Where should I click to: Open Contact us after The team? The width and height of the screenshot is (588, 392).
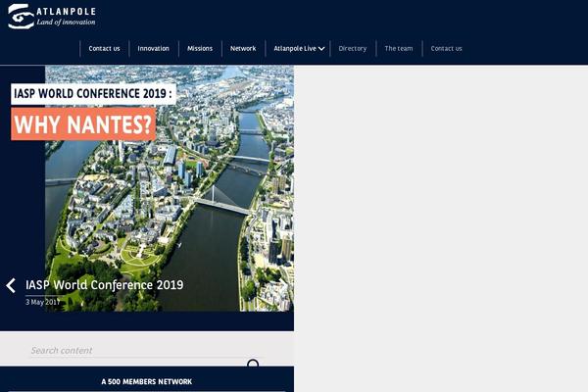pos(446,48)
